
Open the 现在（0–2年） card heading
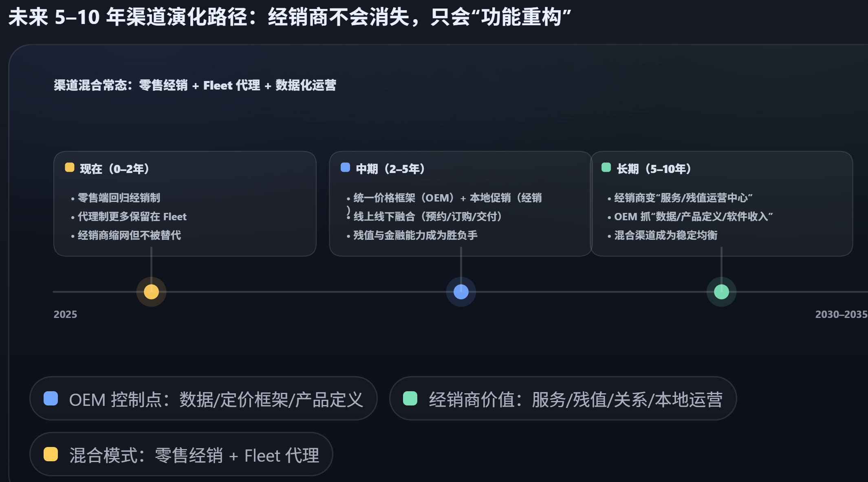115,169
